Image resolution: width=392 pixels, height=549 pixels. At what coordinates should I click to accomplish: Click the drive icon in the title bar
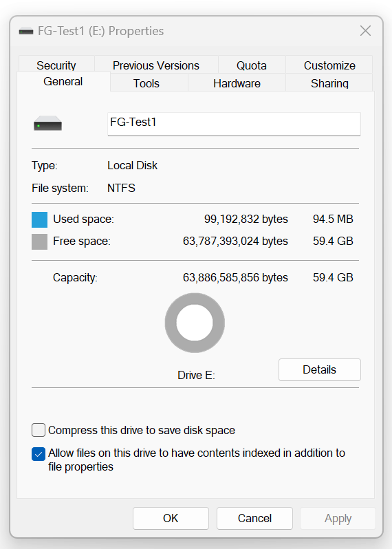tap(26, 32)
